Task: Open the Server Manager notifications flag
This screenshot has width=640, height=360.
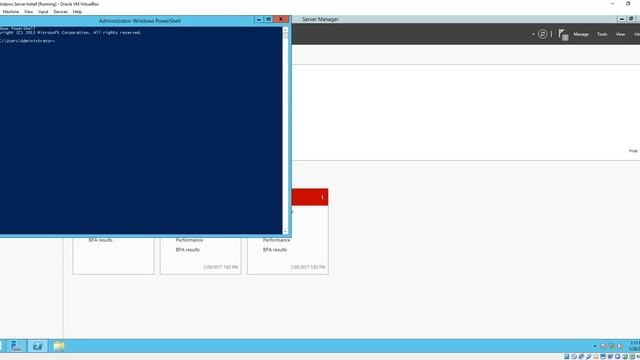Action: [563, 35]
